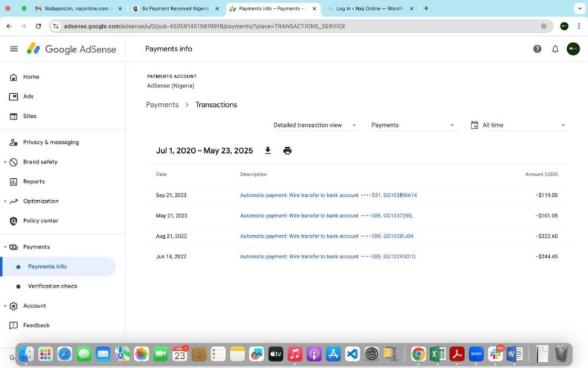This screenshot has height=368, width=588.
Task: Select Verification check in sidebar
Action: point(52,286)
